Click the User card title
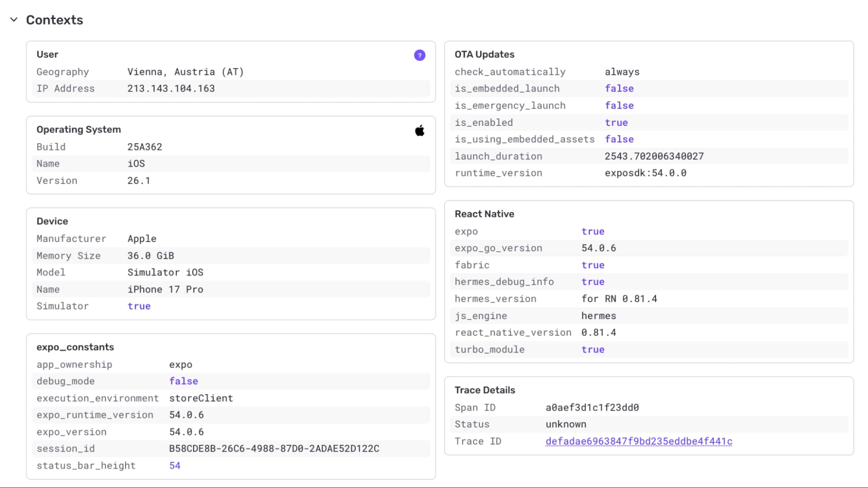Image resolution: width=868 pixels, height=488 pixels. (47, 54)
